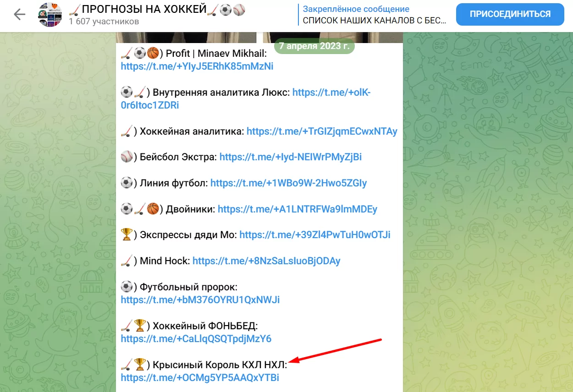The image size is (573, 392).
Task: Open Хоккейная аналитика channel link
Action: pos(322,131)
